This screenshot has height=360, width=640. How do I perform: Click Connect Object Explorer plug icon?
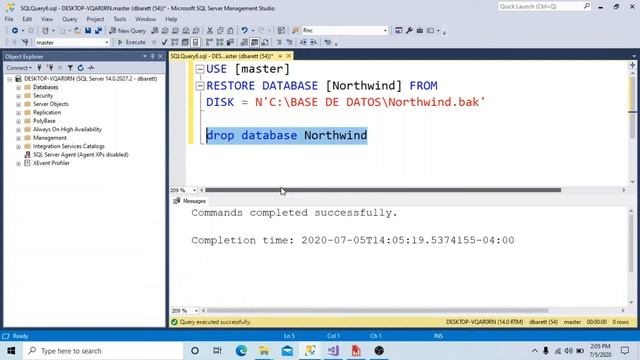pyautogui.click(x=40, y=68)
